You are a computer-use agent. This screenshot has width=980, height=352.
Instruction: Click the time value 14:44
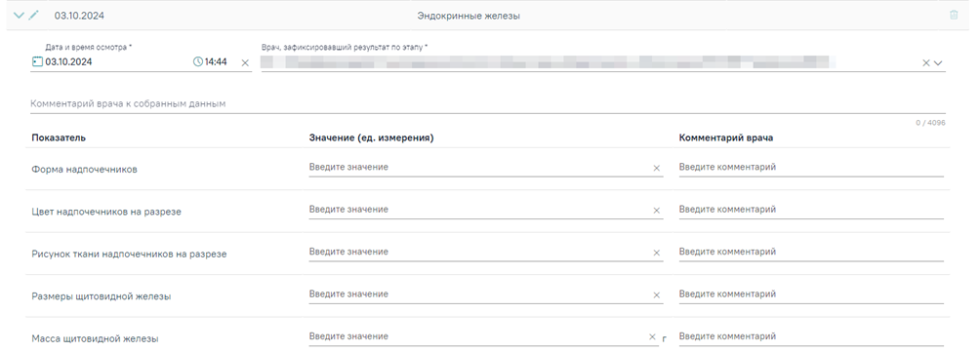[216, 61]
